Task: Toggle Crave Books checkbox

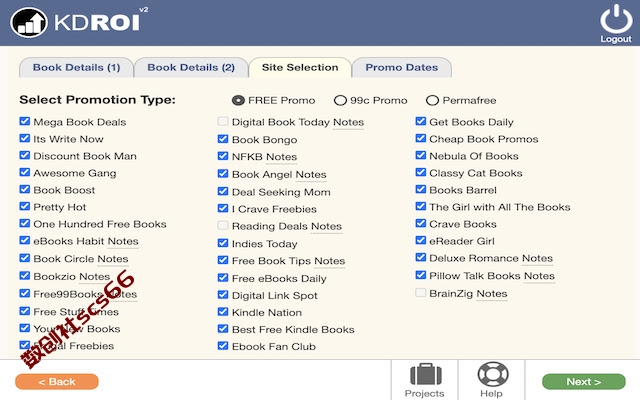Action: pos(421,223)
